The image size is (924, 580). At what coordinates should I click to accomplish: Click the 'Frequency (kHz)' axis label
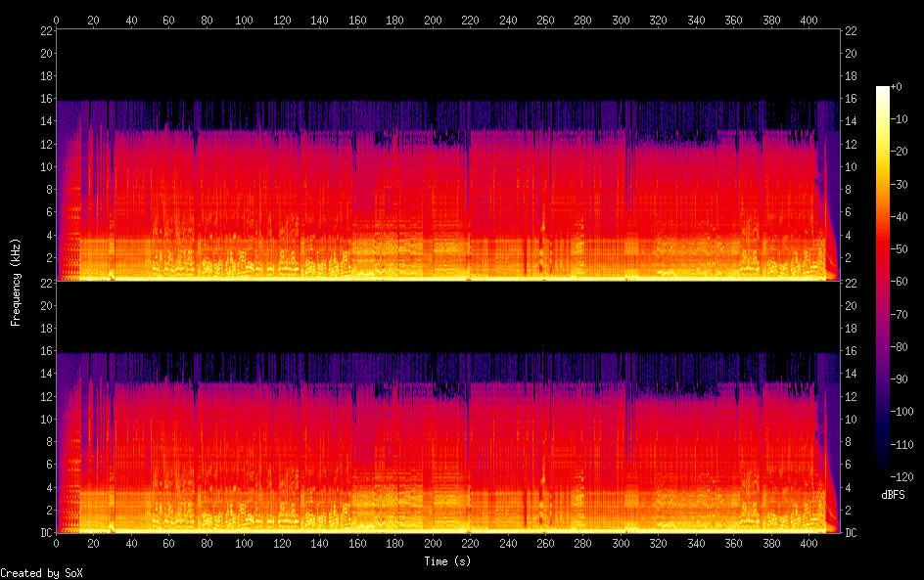[16, 282]
